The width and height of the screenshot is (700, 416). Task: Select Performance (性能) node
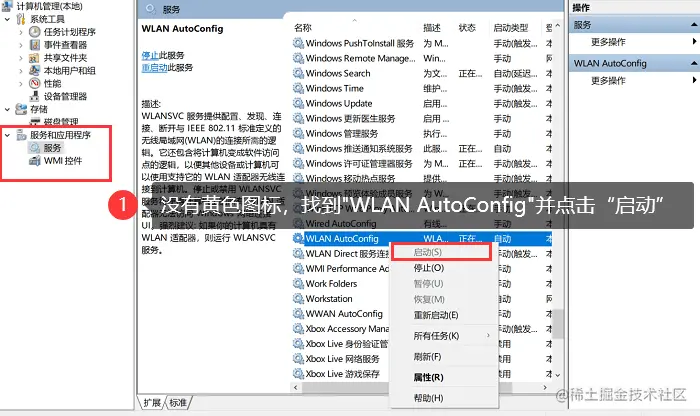coord(52,83)
